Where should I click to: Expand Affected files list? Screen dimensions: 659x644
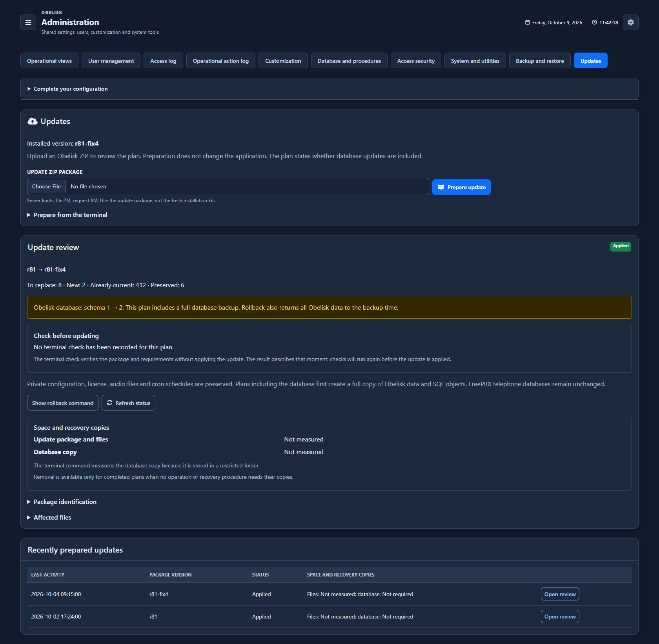click(x=49, y=518)
